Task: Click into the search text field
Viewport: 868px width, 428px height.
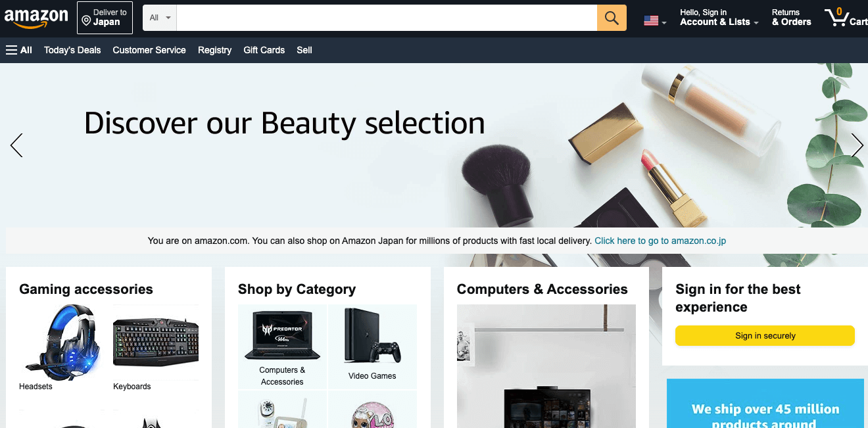Action: [x=387, y=18]
